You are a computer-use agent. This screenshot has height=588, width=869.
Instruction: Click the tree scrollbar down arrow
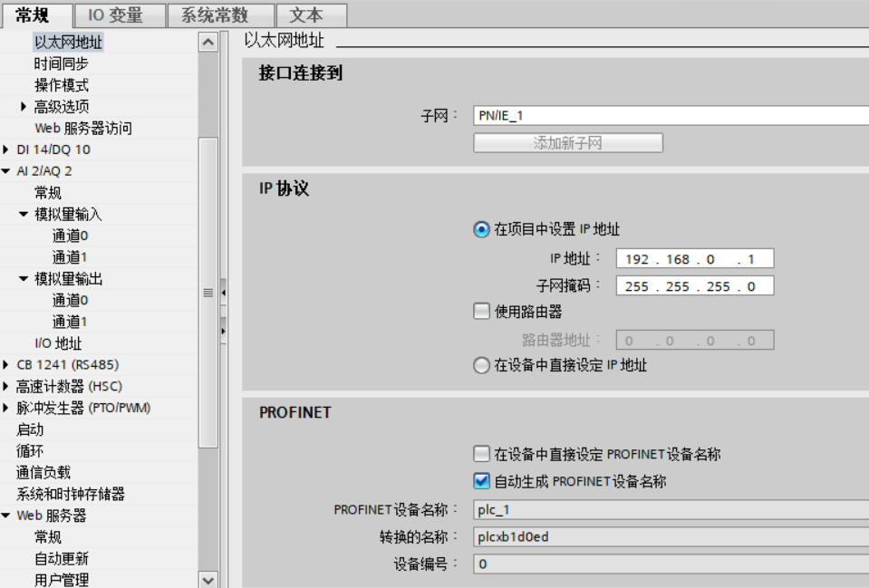[x=208, y=579]
